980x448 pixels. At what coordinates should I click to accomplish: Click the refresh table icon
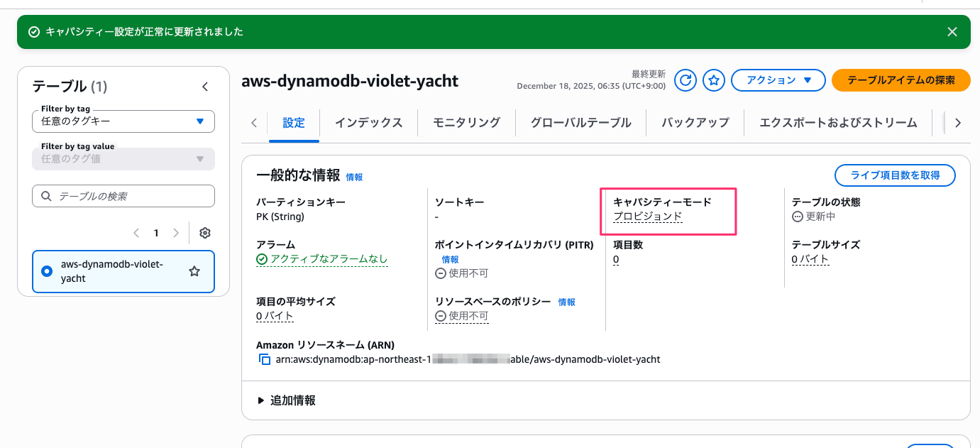click(685, 80)
